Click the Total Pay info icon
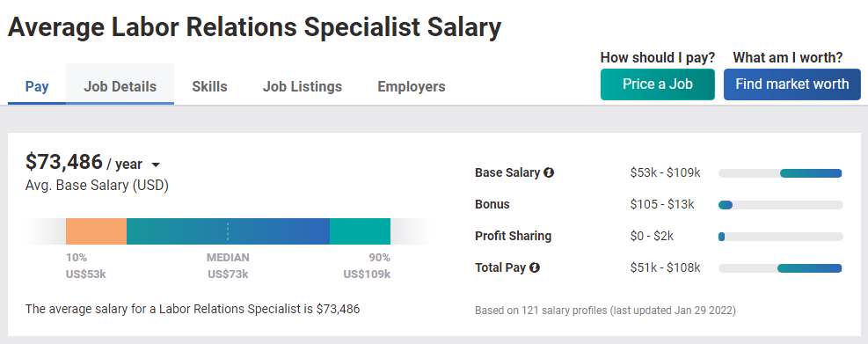 534,268
